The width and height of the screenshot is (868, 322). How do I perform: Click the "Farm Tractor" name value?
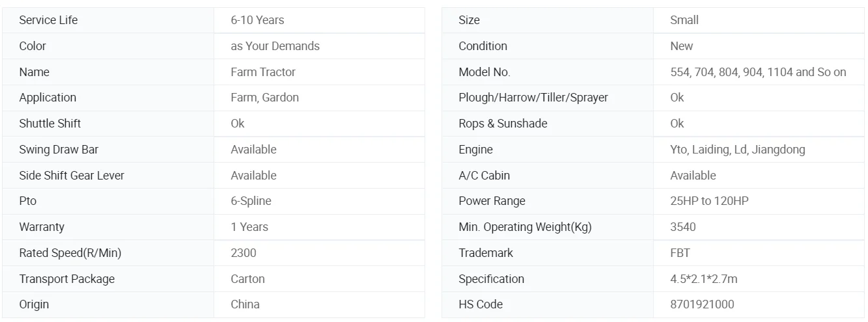(263, 72)
